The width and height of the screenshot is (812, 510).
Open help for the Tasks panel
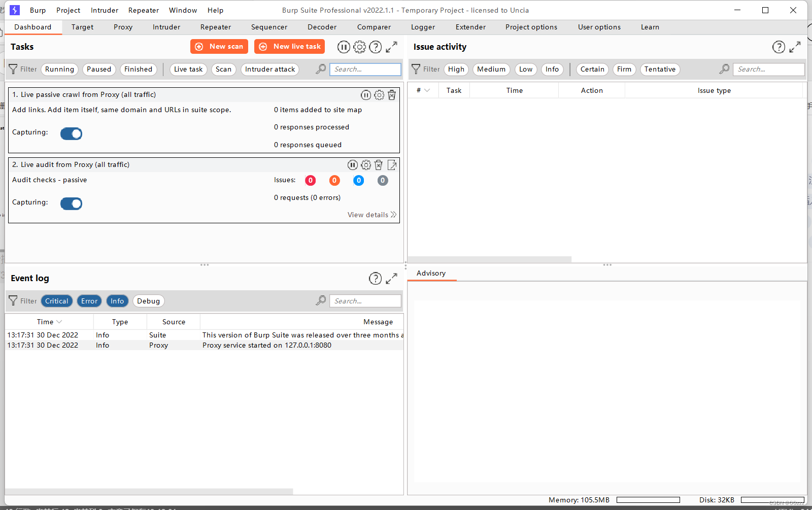click(x=376, y=47)
